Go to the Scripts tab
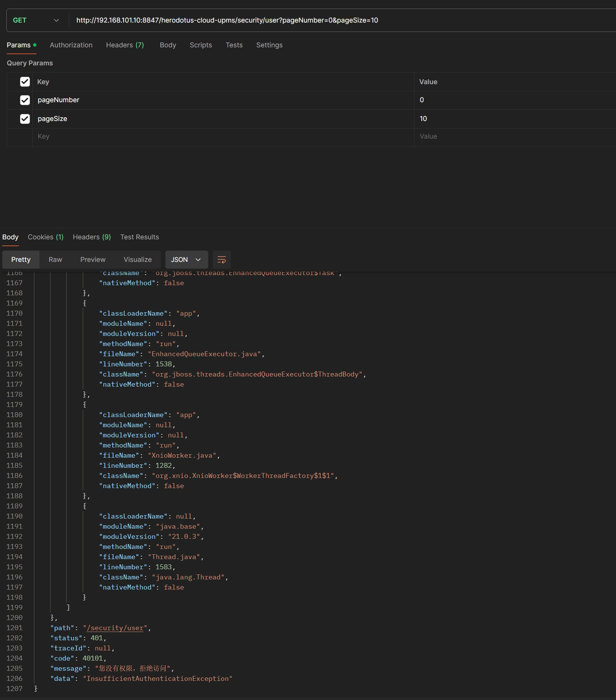The height and width of the screenshot is (700, 616). tap(201, 45)
